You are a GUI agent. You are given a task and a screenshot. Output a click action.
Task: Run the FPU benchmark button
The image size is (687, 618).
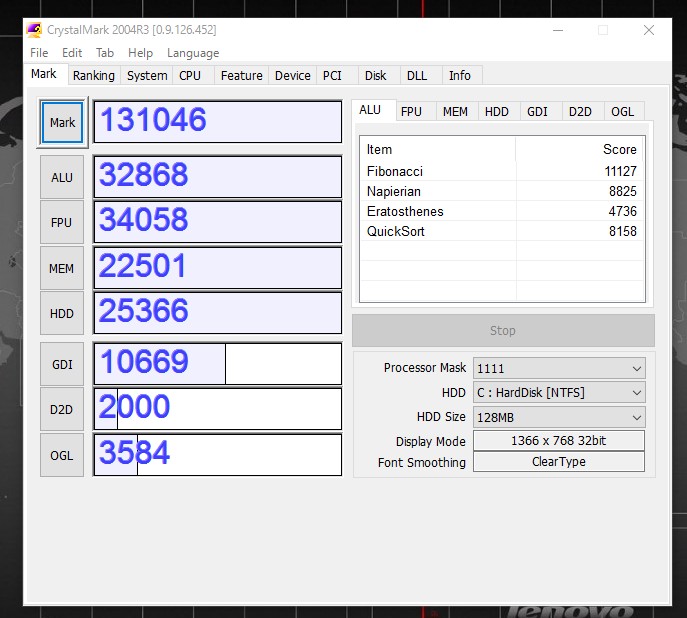[x=62, y=222]
